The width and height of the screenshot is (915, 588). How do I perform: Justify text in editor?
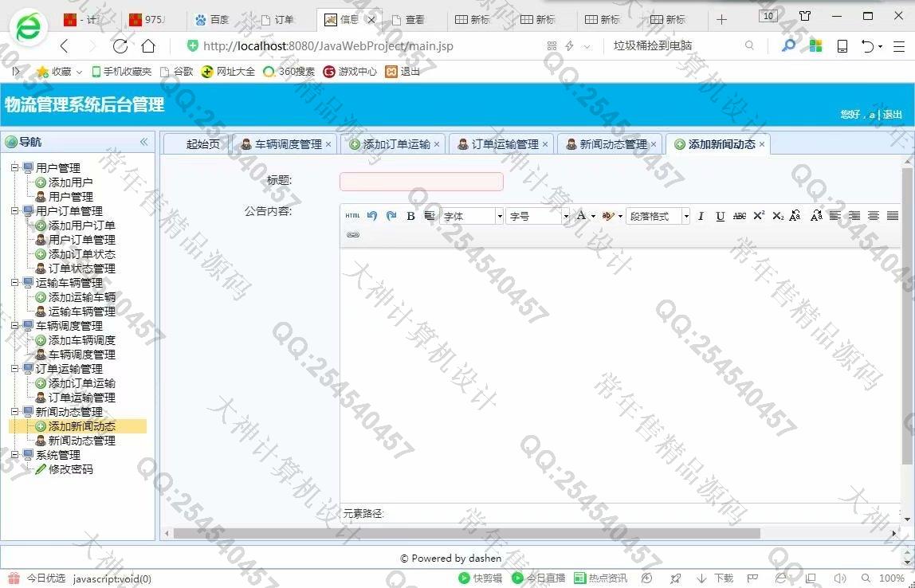892,216
